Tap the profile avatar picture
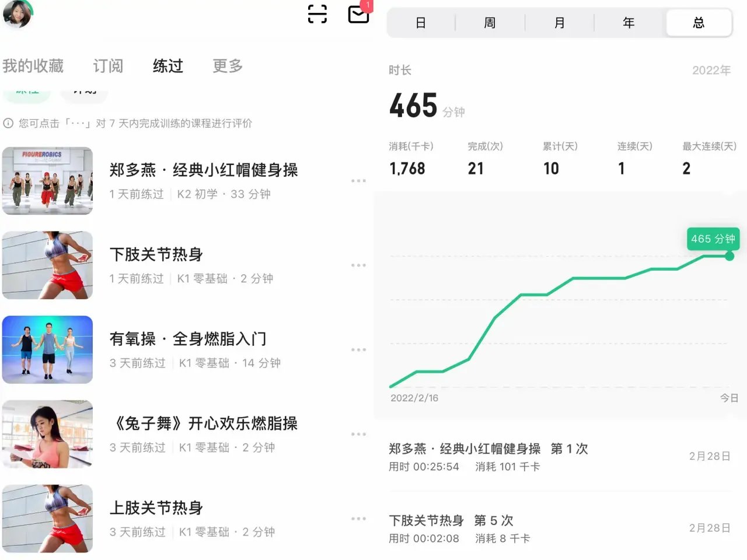Viewport: 747px width, 560px height. (x=17, y=13)
